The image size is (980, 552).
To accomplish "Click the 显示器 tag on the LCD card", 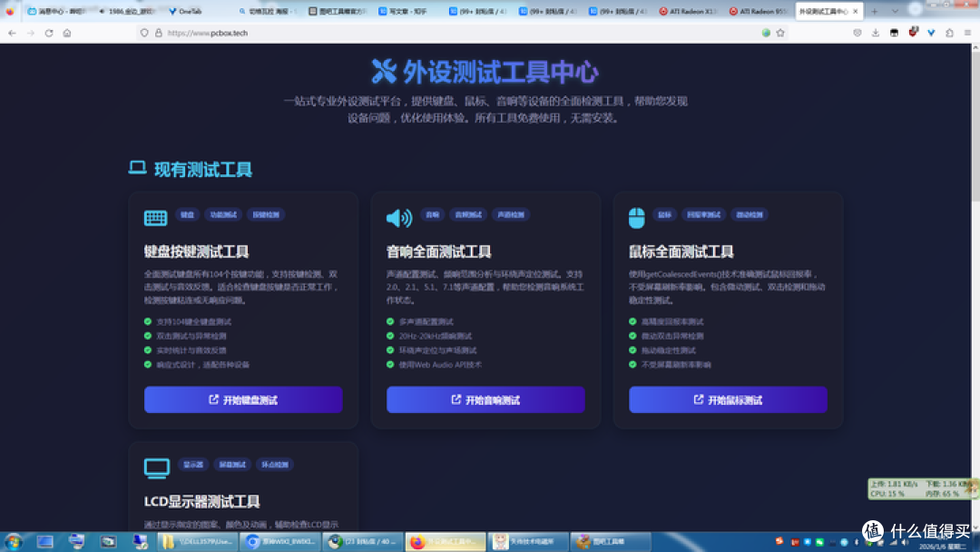I will 193,465.
